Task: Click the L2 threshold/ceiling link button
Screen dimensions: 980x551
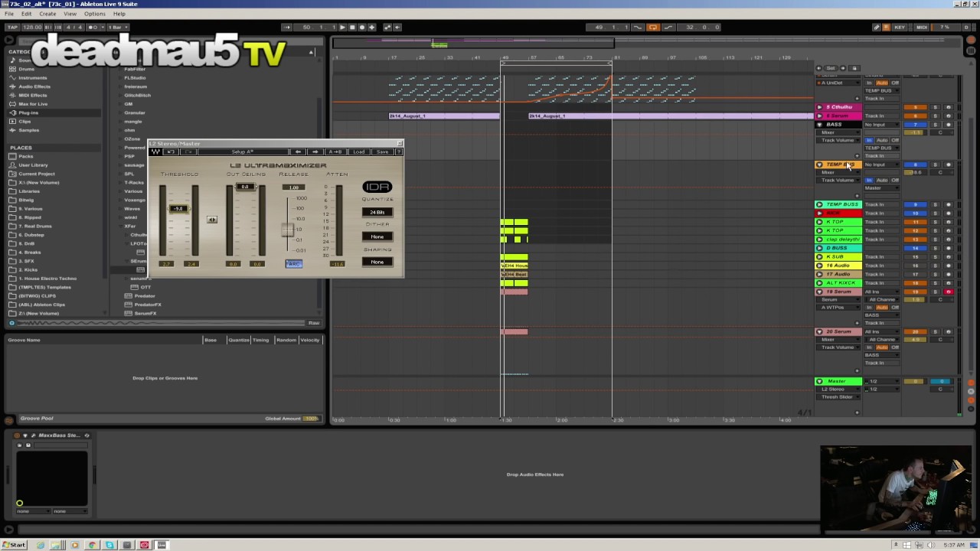Action: pos(212,220)
